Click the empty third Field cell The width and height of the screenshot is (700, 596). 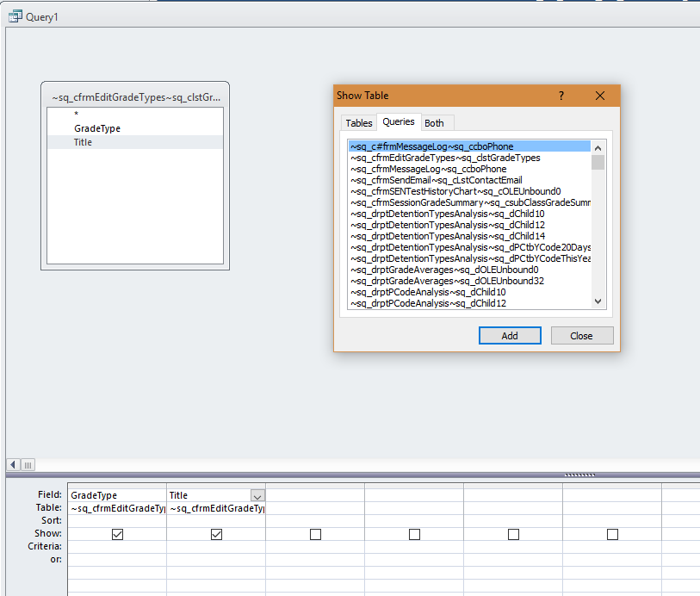tap(316, 495)
